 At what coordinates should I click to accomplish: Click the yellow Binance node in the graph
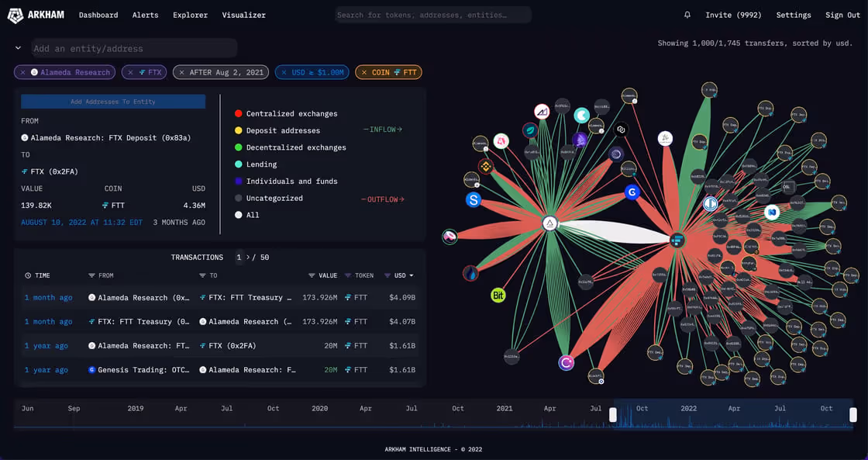487,166
